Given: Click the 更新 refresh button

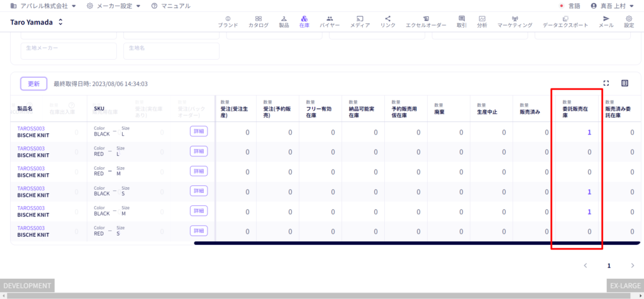Looking at the screenshot, I should point(34,84).
